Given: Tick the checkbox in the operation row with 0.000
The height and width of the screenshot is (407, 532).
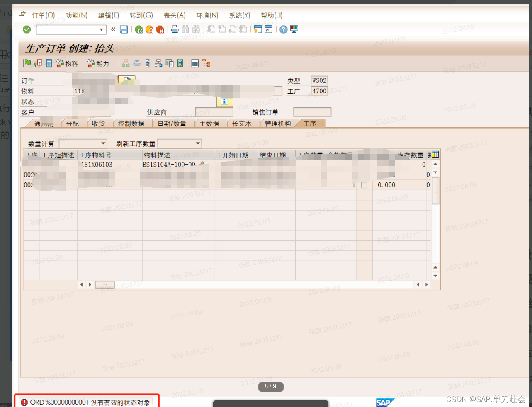Looking at the screenshot, I should 364,185.
